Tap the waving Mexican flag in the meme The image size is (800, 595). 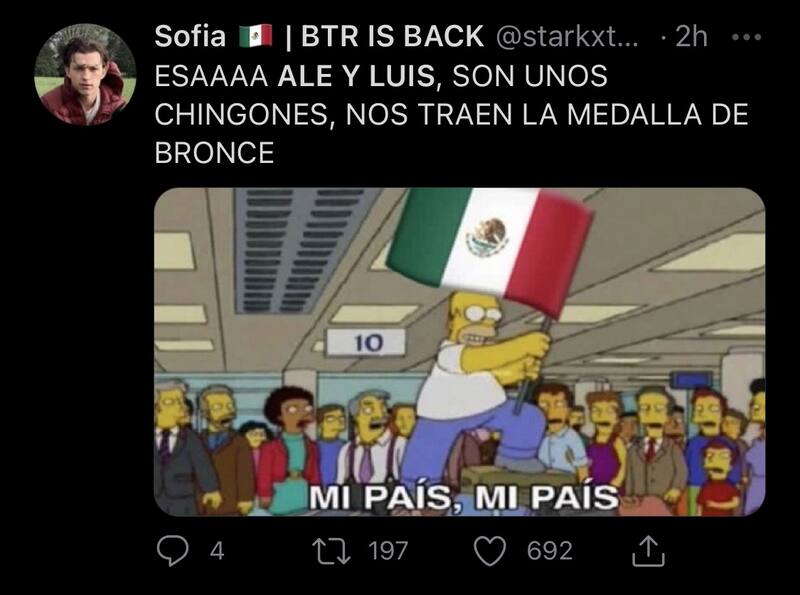(x=490, y=245)
